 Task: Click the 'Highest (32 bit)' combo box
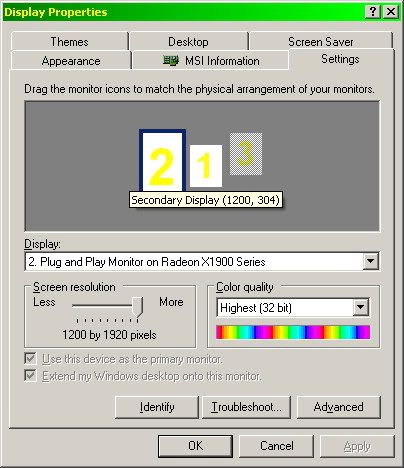pyautogui.click(x=293, y=307)
